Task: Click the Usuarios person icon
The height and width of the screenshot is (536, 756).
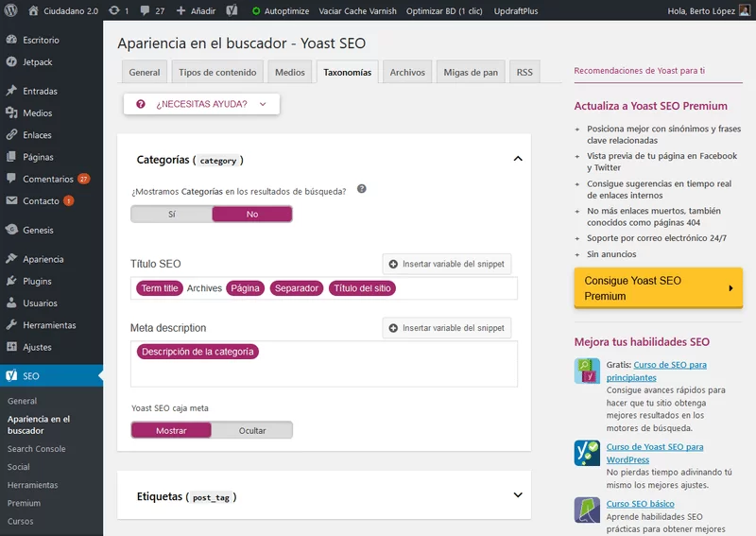Action: (11, 303)
